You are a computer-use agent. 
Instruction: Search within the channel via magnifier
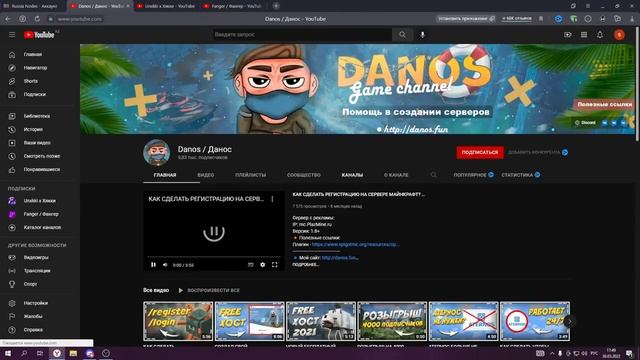click(433, 175)
